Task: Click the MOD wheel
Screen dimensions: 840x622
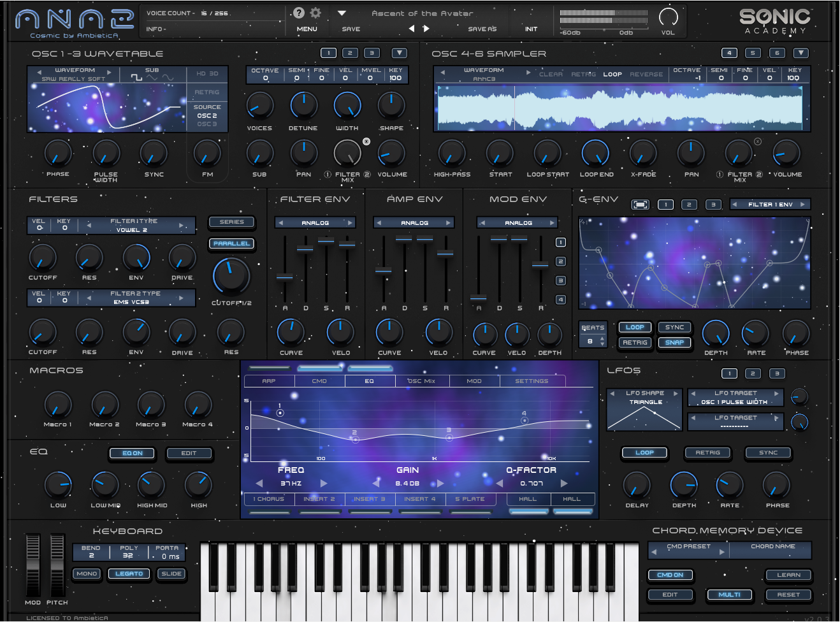Action: coord(33,565)
